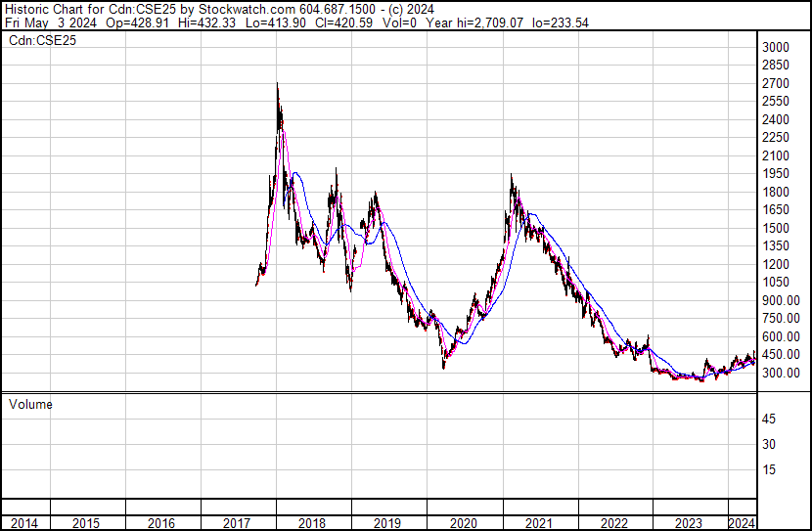Image resolution: width=812 pixels, height=531 pixels.
Task: Click the Hi=432.33 high value in header
Action: coord(206,22)
